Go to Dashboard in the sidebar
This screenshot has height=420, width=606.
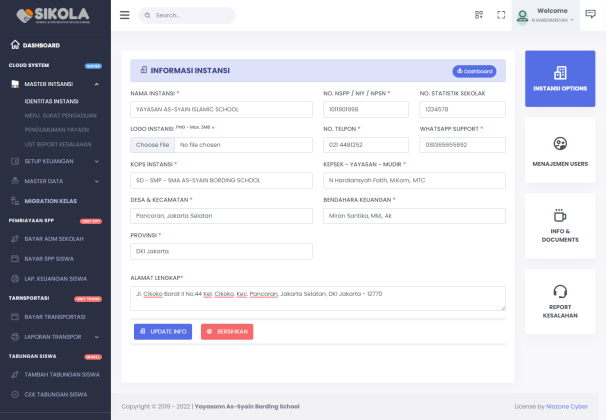pos(41,45)
